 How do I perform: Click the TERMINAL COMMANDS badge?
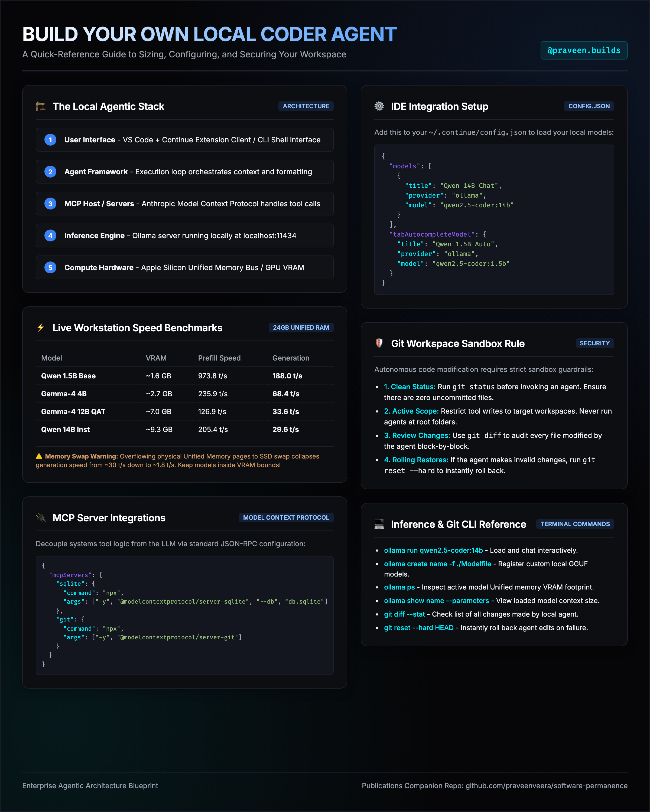tap(575, 524)
